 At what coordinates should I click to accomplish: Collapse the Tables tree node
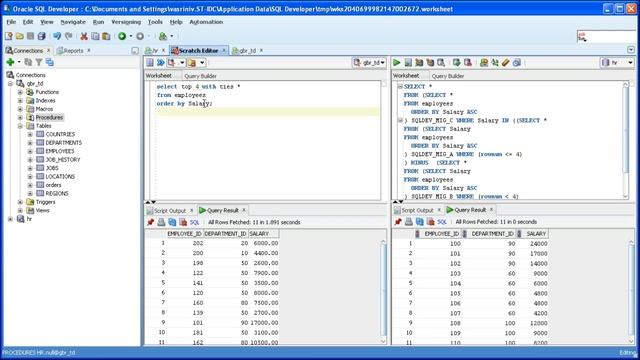coord(20,126)
